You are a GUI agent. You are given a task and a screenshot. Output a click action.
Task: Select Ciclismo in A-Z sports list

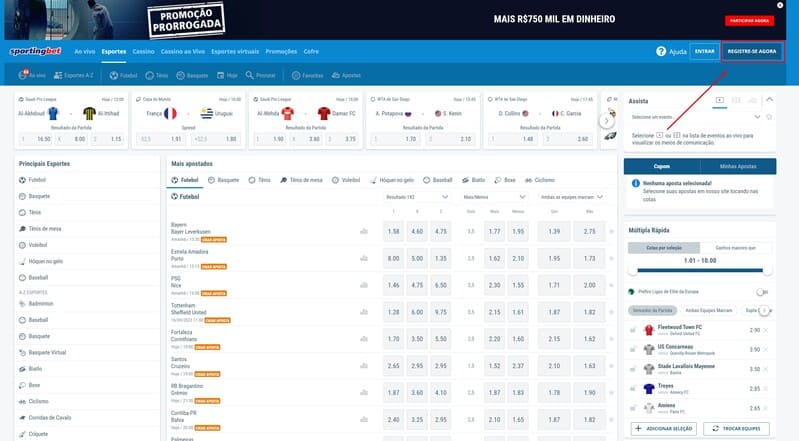click(34, 402)
